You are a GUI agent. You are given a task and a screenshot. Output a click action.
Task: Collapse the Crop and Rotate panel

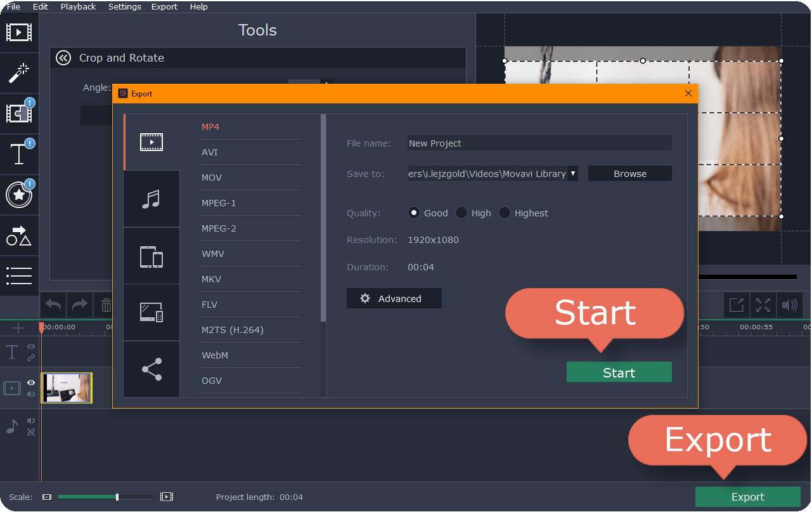63,58
